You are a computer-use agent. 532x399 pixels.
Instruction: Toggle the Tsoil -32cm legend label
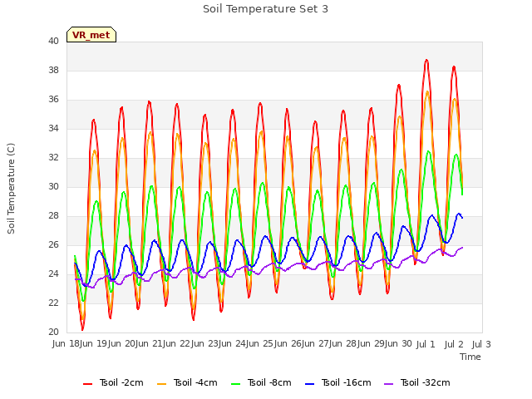425,382
